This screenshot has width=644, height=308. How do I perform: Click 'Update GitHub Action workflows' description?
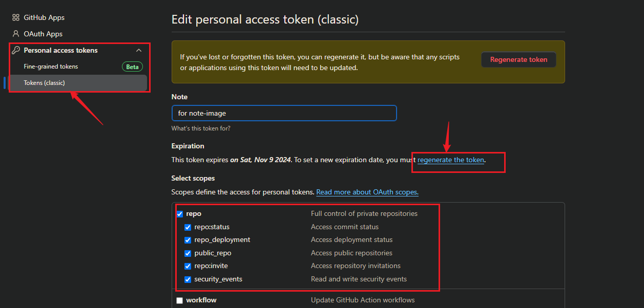click(363, 300)
